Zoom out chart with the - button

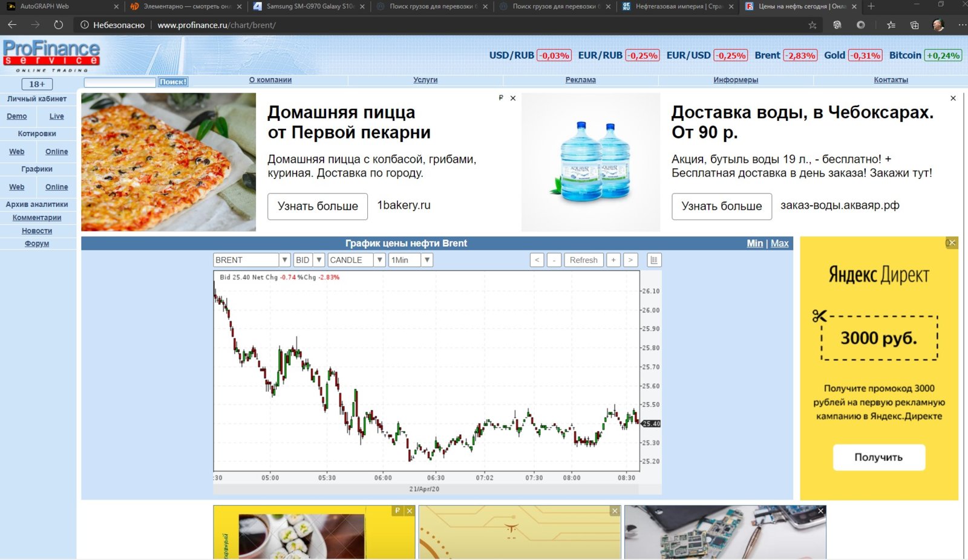554,260
